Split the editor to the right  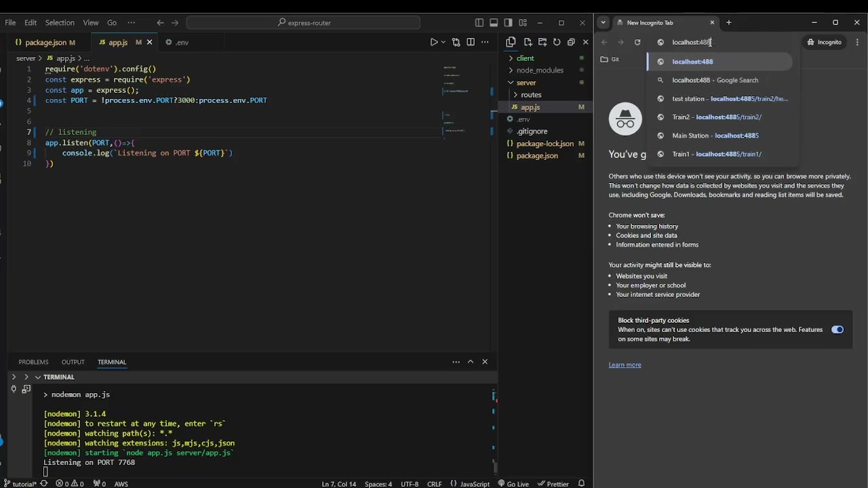click(x=471, y=42)
